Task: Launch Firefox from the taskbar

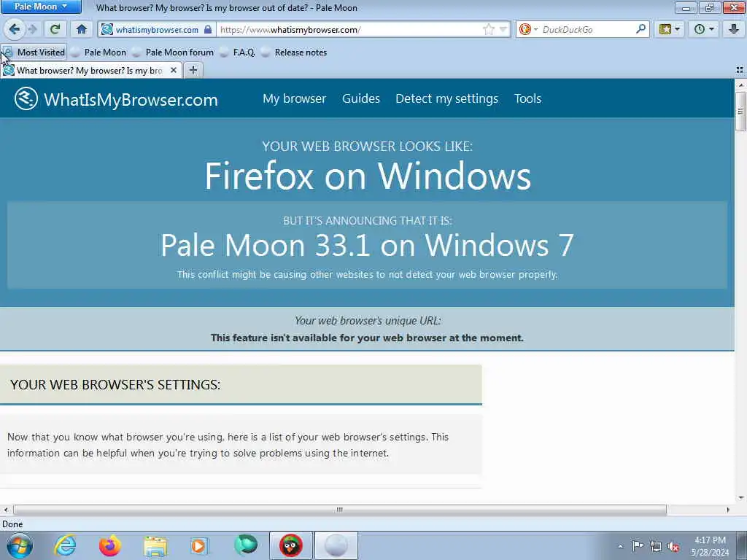Action: pos(109,545)
